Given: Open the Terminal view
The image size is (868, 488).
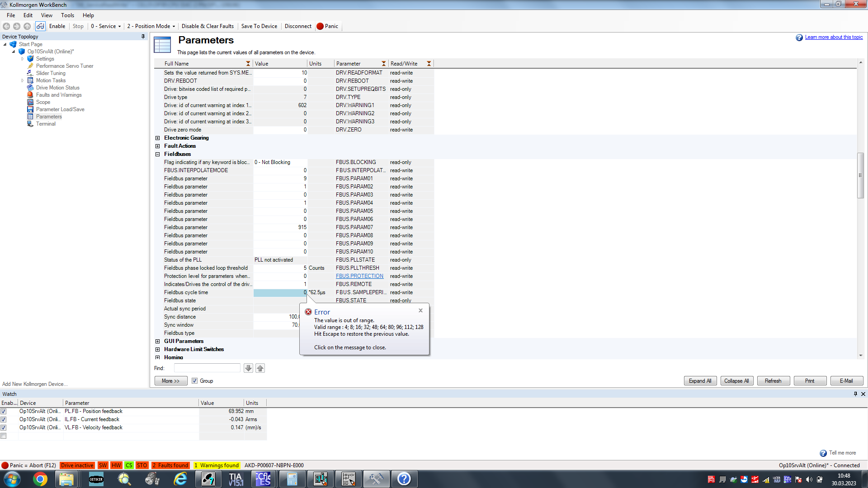Looking at the screenshot, I should pos(46,124).
